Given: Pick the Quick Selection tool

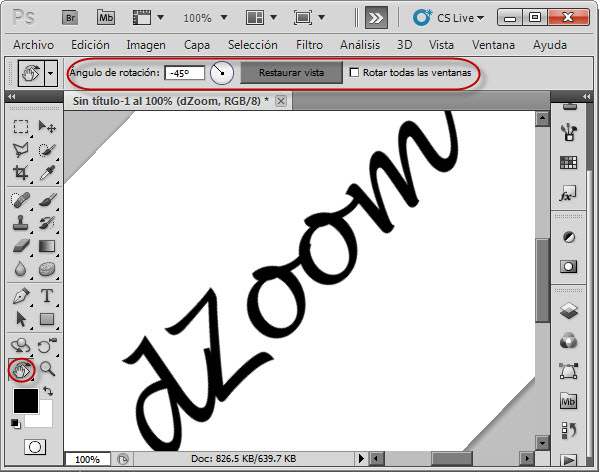Looking at the screenshot, I should coord(47,150).
